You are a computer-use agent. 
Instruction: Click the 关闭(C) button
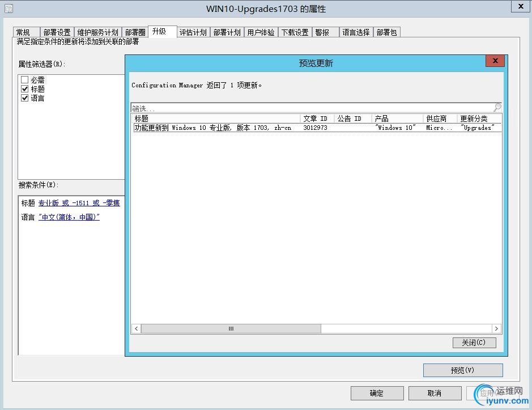(x=474, y=343)
